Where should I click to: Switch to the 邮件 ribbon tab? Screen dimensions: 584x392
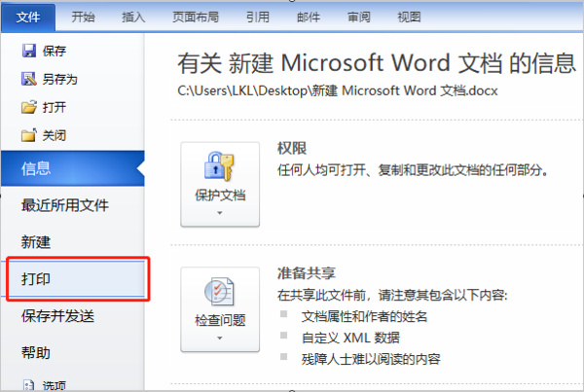click(309, 18)
